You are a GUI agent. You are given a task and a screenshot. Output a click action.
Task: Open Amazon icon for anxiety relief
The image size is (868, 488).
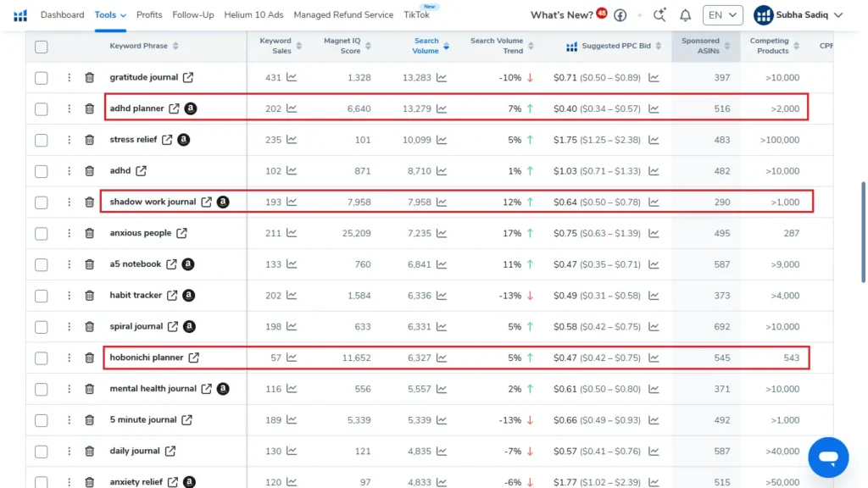pos(189,482)
